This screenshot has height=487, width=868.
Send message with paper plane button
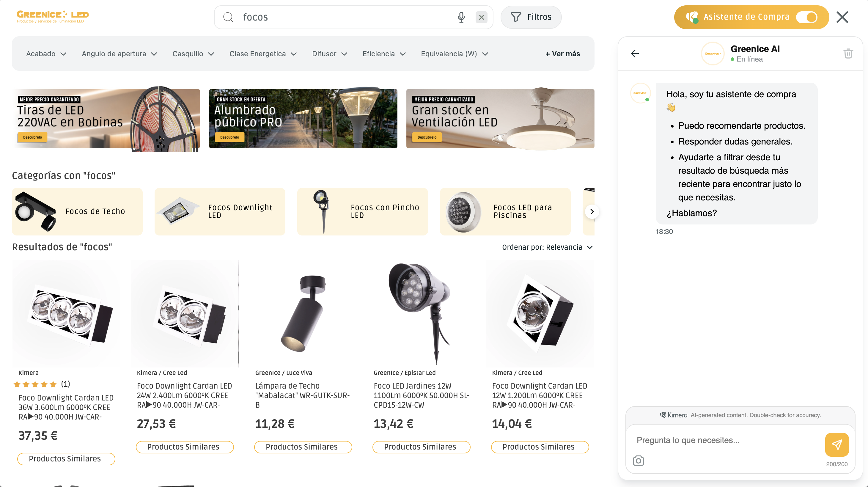pyautogui.click(x=837, y=444)
